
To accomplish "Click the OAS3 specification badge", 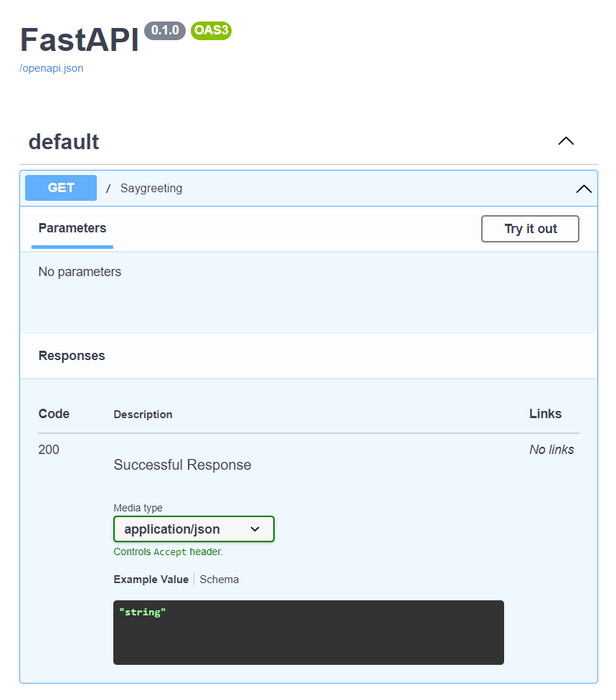I will [210, 30].
